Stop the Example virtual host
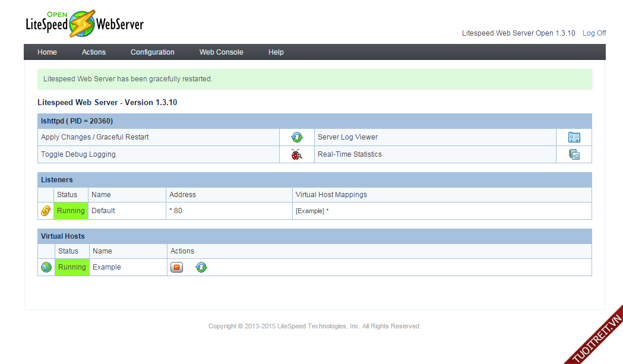623x364 pixels. tap(176, 267)
